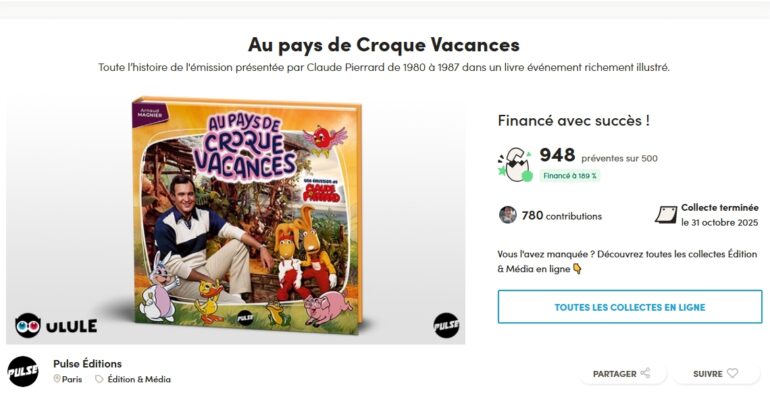Click the location pin icon before Paris

pos(57,380)
